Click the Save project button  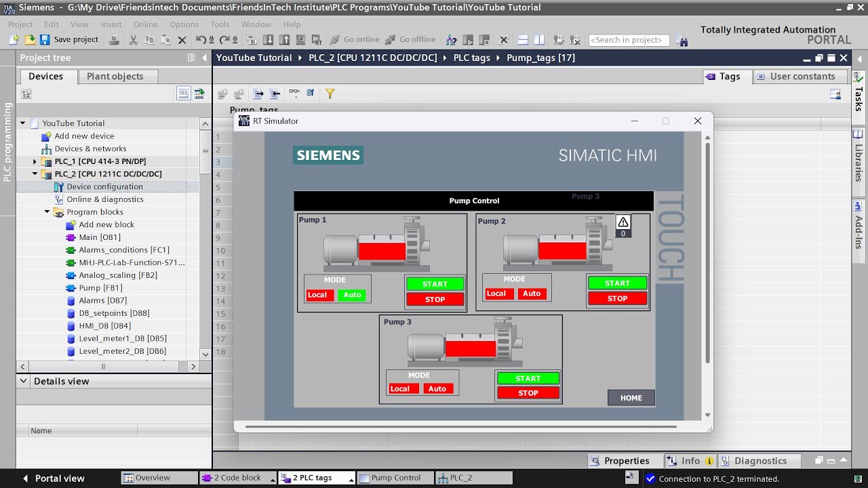point(69,40)
